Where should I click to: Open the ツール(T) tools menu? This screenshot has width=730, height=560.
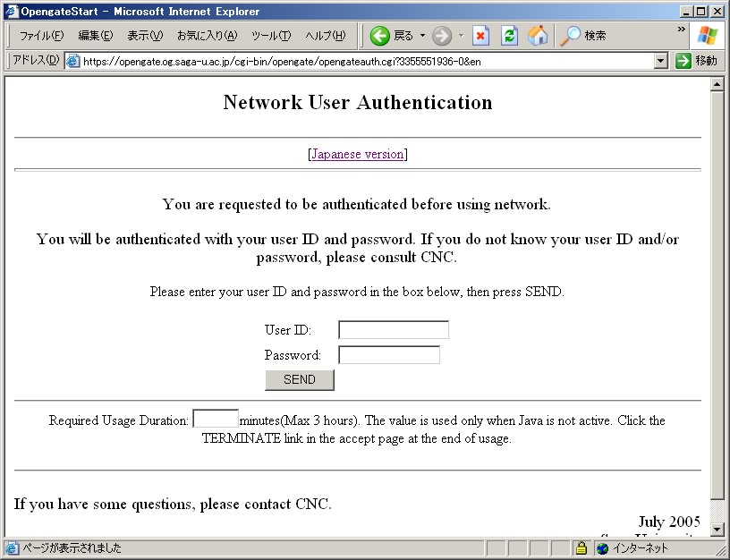(x=271, y=36)
